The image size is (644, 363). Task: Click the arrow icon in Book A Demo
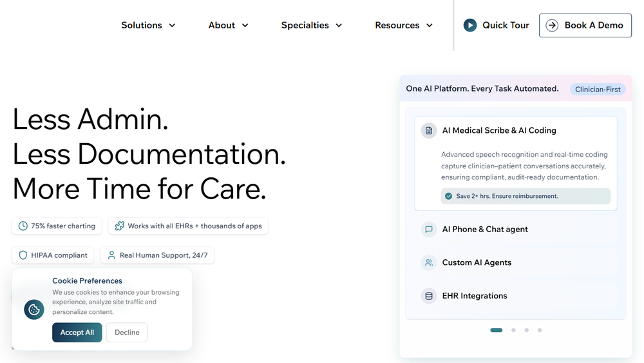[552, 26]
